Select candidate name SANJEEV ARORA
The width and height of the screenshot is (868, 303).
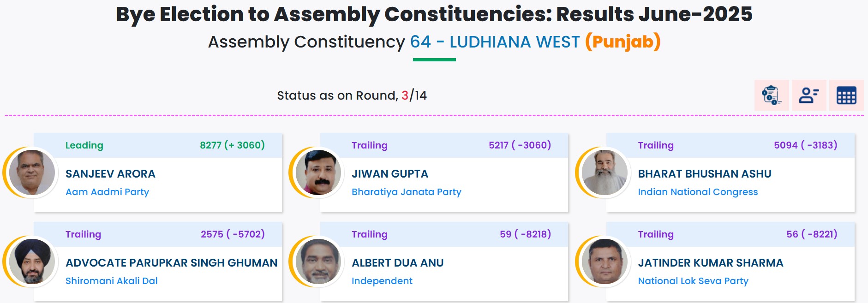click(x=110, y=174)
